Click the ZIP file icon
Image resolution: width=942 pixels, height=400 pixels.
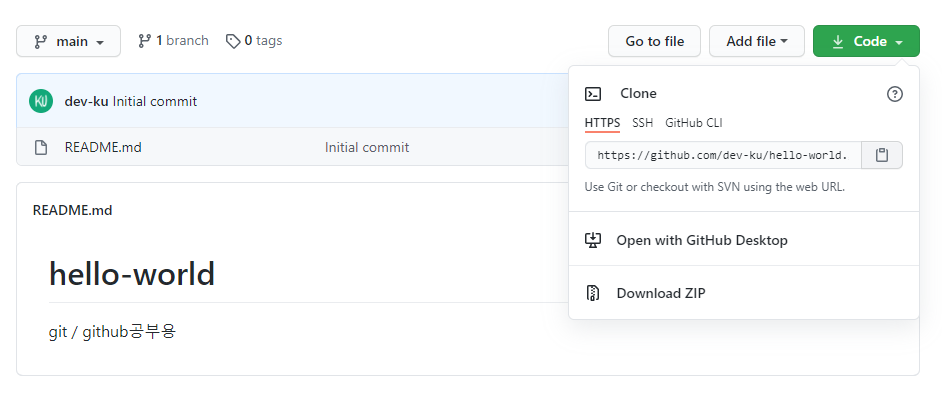click(593, 293)
